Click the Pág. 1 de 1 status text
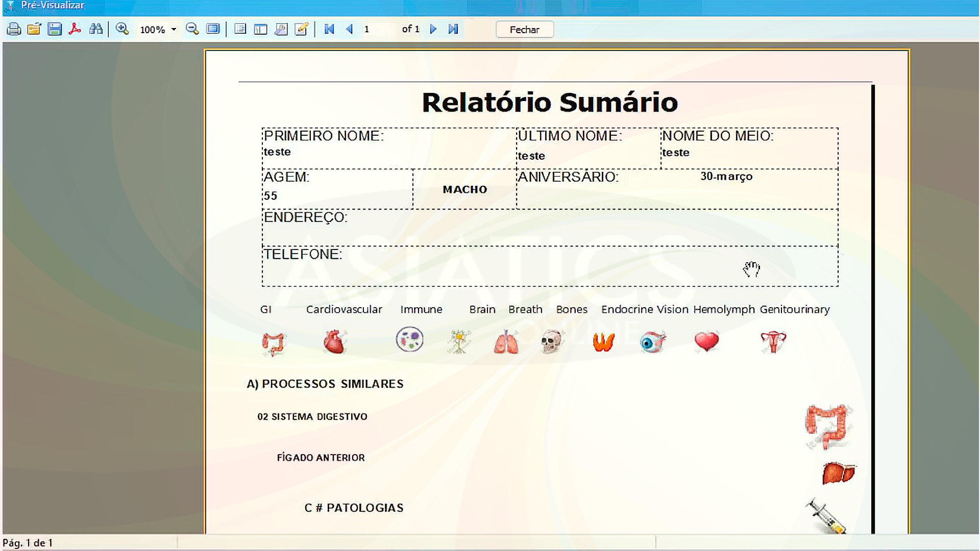The width and height of the screenshot is (980, 551). (28, 543)
